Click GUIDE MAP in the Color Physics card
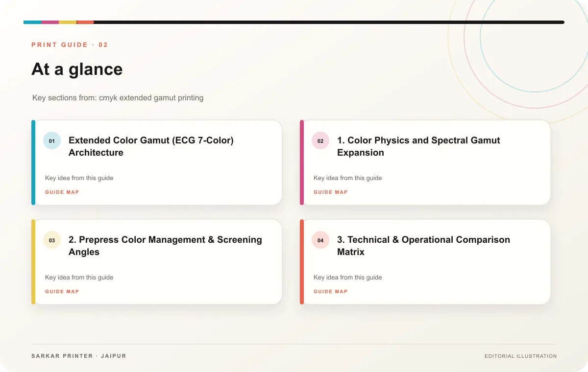 [x=331, y=192]
